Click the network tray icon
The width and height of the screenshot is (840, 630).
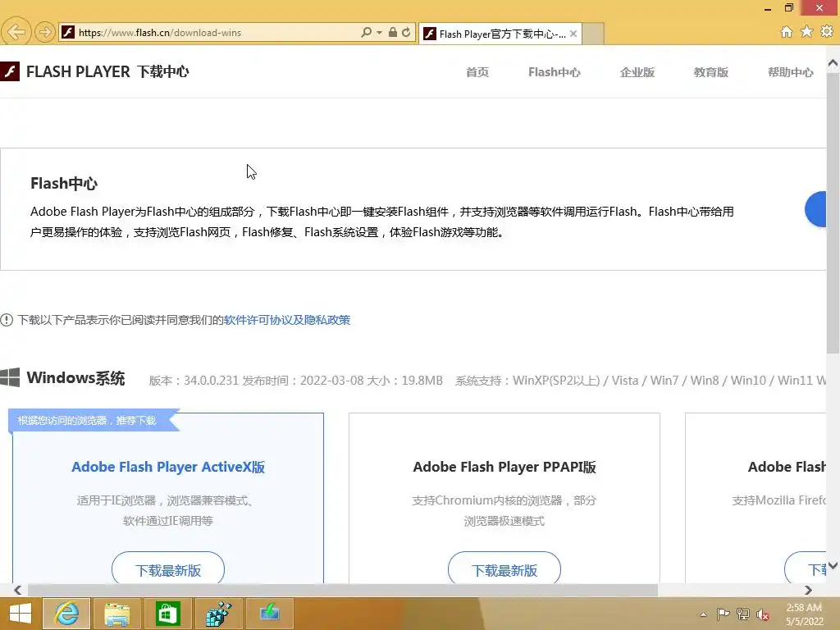pyautogui.click(x=743, y=614)
